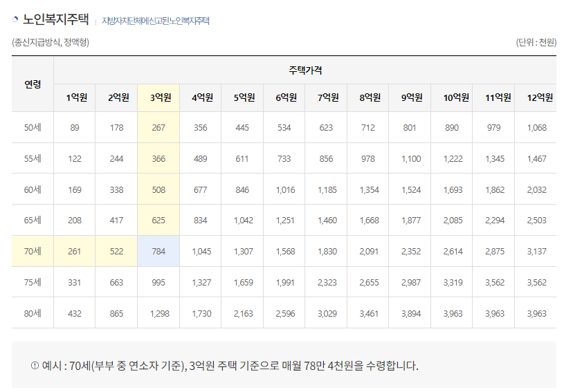This screenshot has width=573, height=392.
Task: Click the 지방자치단체에신고된노인복지주택 subtitle
Action: [155, 21]
